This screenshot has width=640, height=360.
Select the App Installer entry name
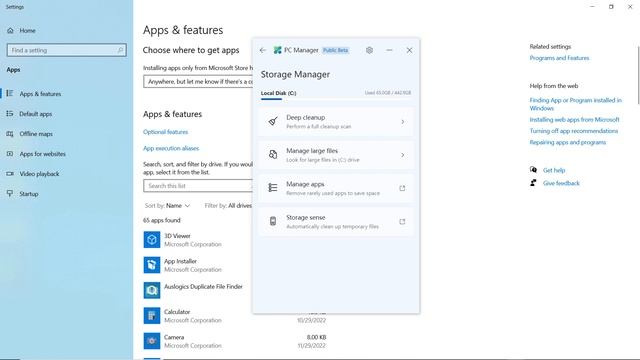click(x=180, y=261)
